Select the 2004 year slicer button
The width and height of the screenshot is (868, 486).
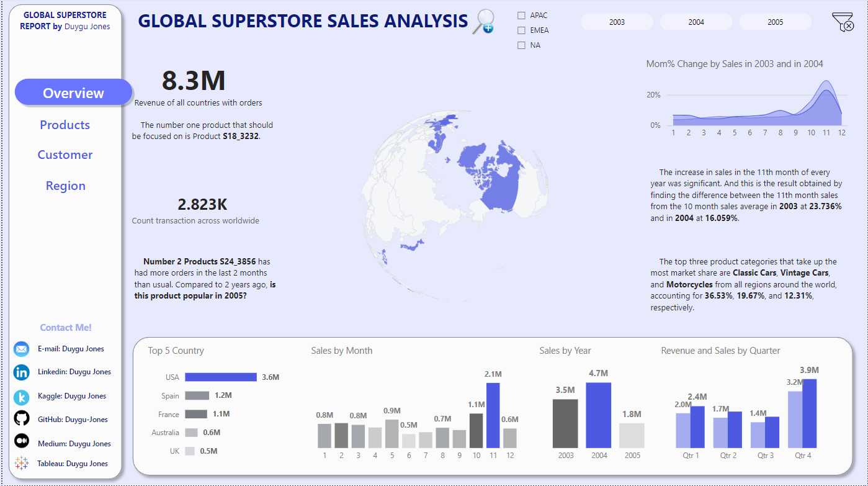click(696, 22)
